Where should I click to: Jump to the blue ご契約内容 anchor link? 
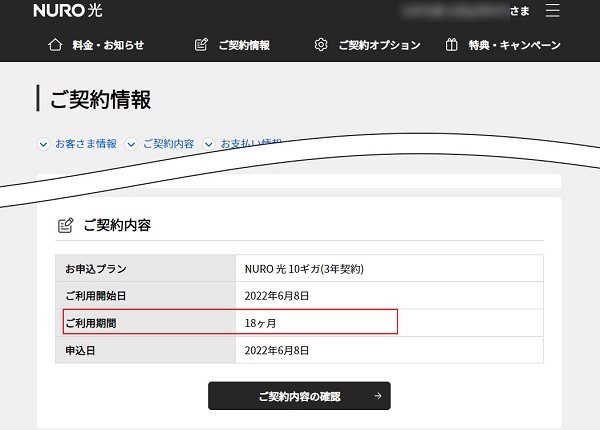pyautogui.click(x=169, y=144)
